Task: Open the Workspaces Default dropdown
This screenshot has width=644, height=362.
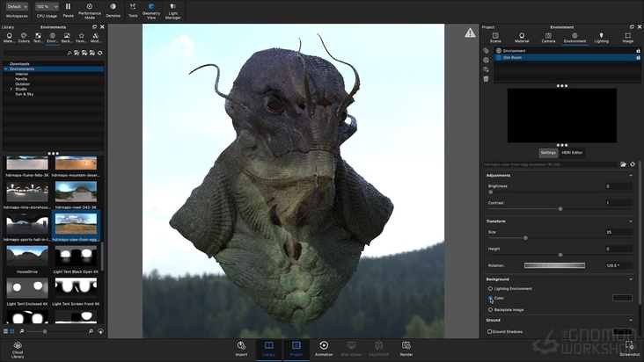Action: click(x=17, y=6)
